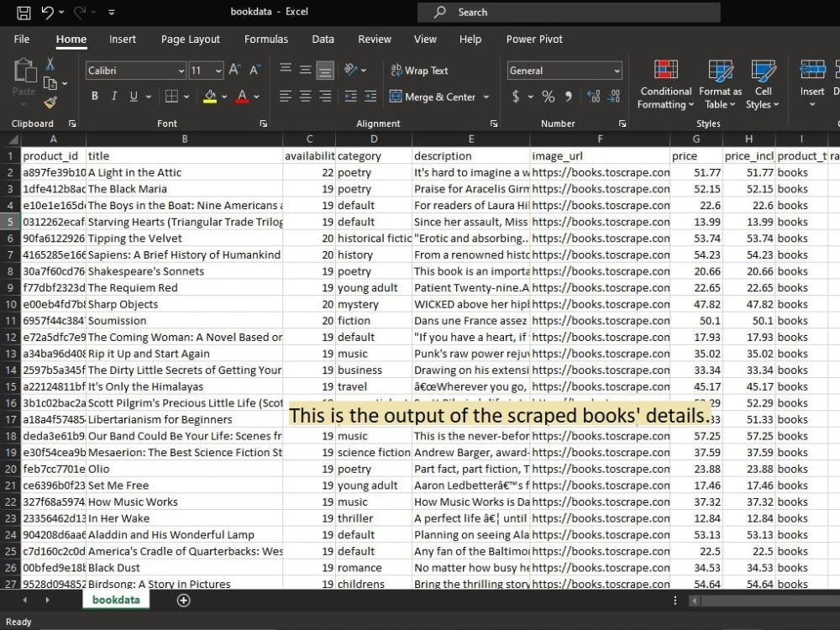Open Format as Table gallery

(x=721, y=85)
